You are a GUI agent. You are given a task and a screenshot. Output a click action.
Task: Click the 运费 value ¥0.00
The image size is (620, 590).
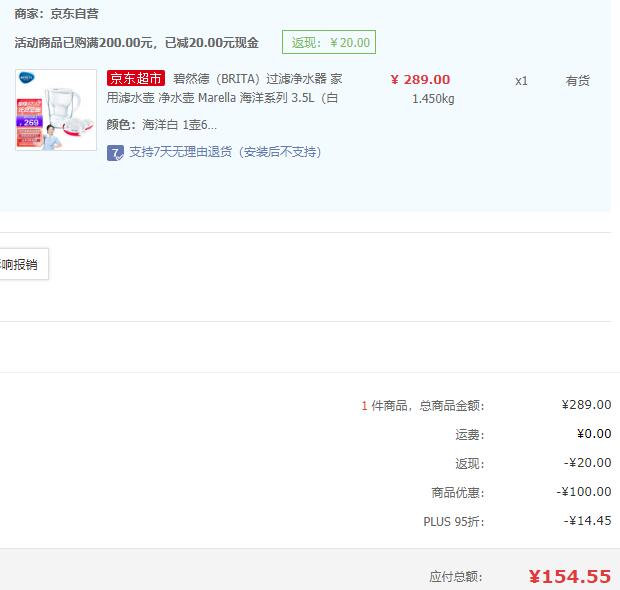(594, 434)
